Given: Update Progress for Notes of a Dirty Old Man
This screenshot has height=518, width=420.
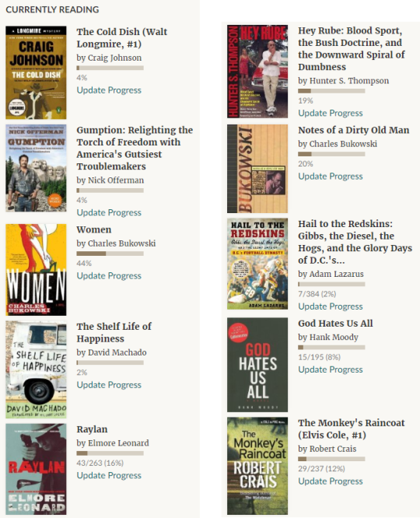Looking at the screenshot, I should click(x=331, y=177).
